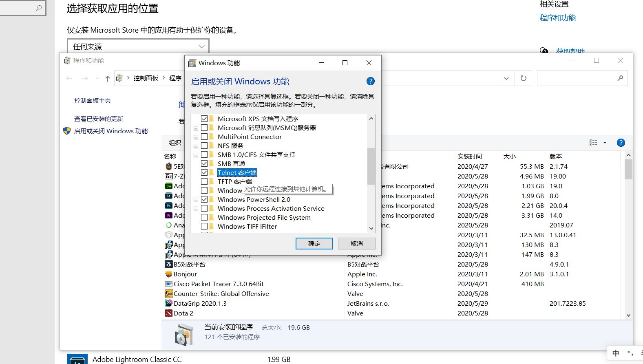Select Adobe Premiere icon in list
The height and width of the screenshot is (364, 643).
tap(169, 215)
